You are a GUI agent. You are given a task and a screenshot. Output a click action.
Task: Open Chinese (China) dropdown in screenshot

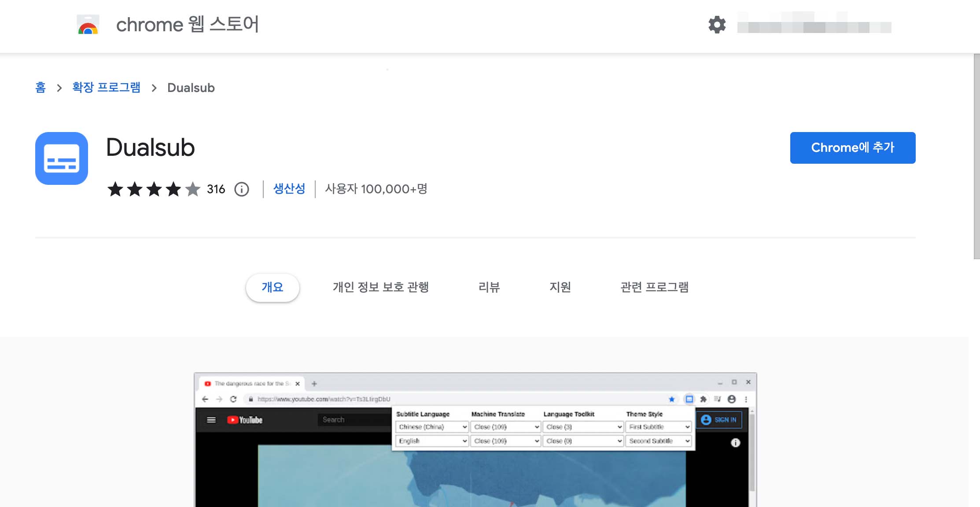pos(432,427)
